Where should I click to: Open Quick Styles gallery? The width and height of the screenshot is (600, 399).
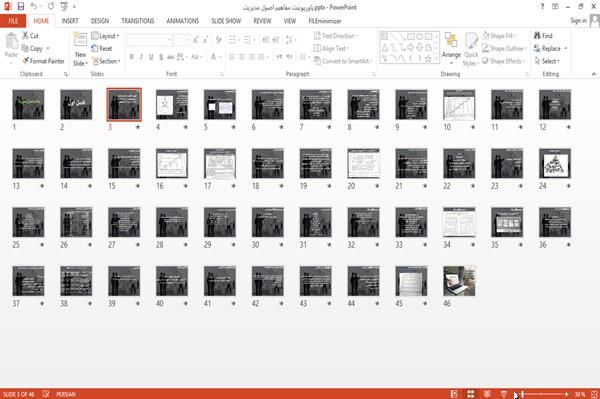[x=471, y=50]
